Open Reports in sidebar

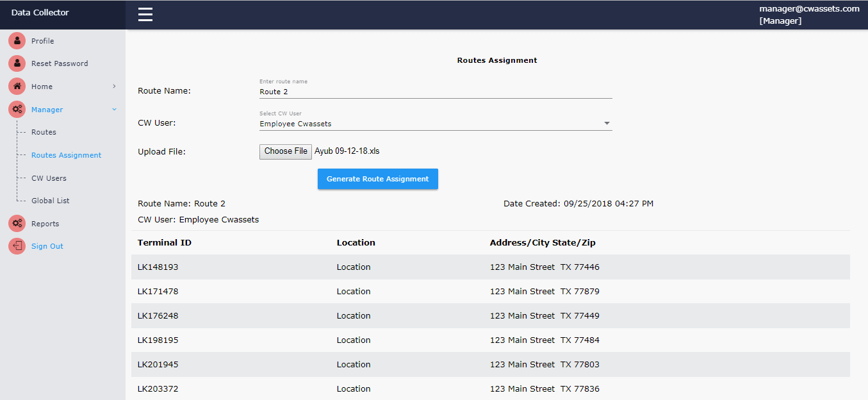tap(45, 224)
